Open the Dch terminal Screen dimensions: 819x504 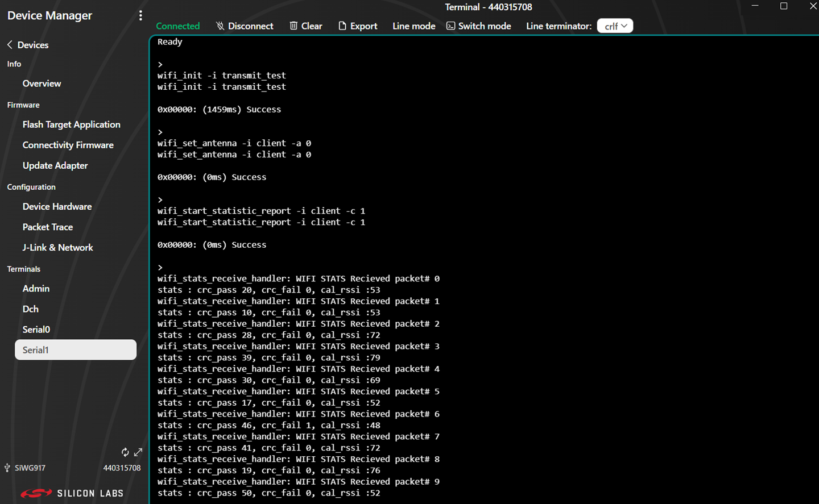tap(30, 309)
